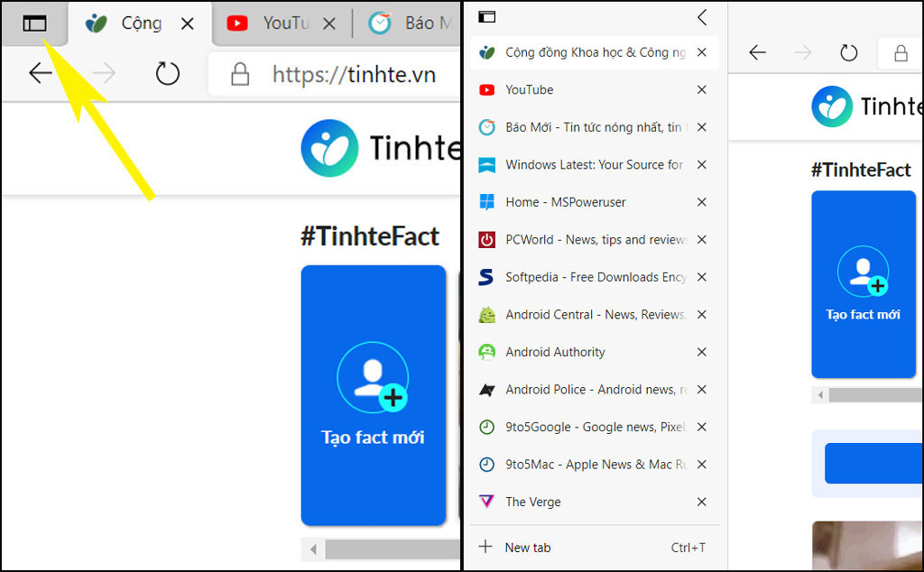Select Android Police vertical tab

point(595,390)
